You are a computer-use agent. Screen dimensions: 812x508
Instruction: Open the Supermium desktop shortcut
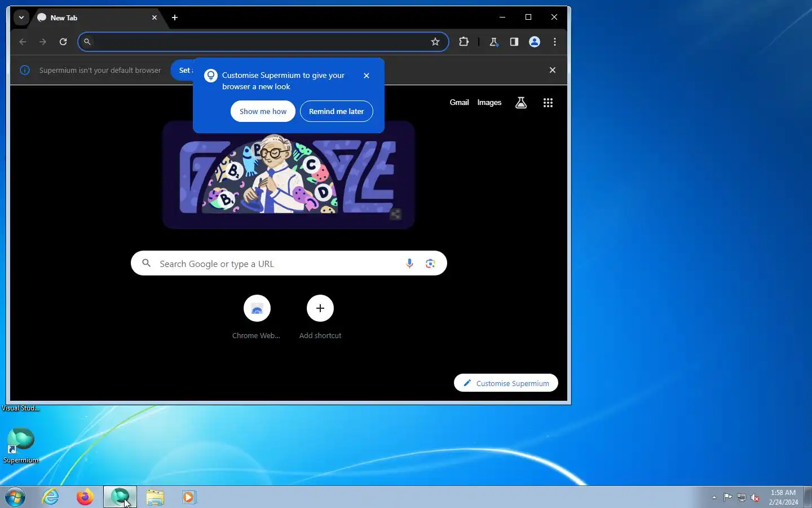coord(21,445)
